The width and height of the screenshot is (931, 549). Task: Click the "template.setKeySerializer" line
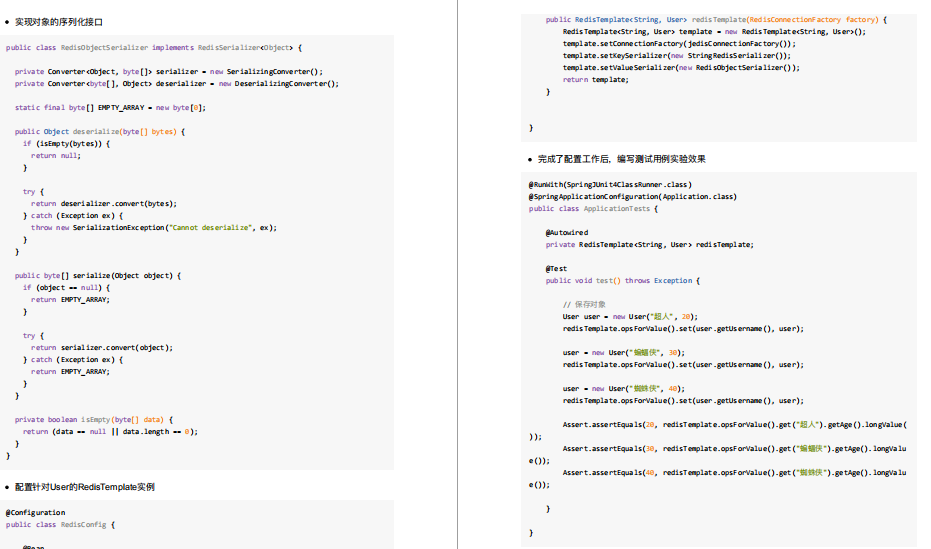(677, 56)
